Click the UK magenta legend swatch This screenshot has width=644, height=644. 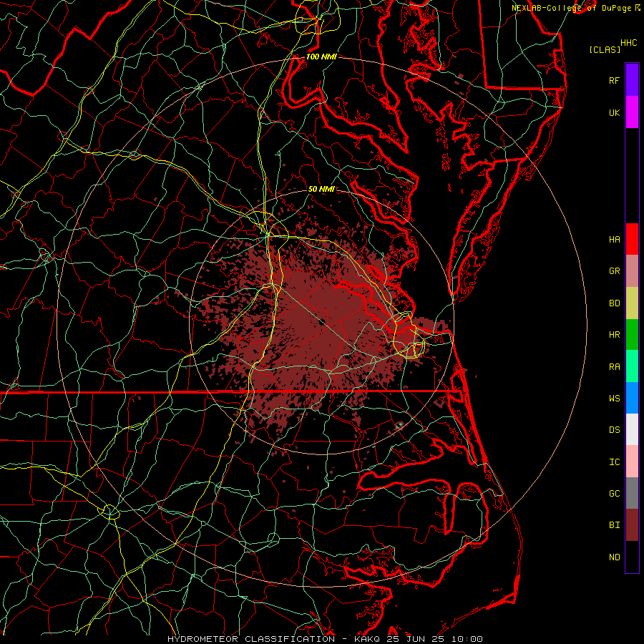click(632, 112)
